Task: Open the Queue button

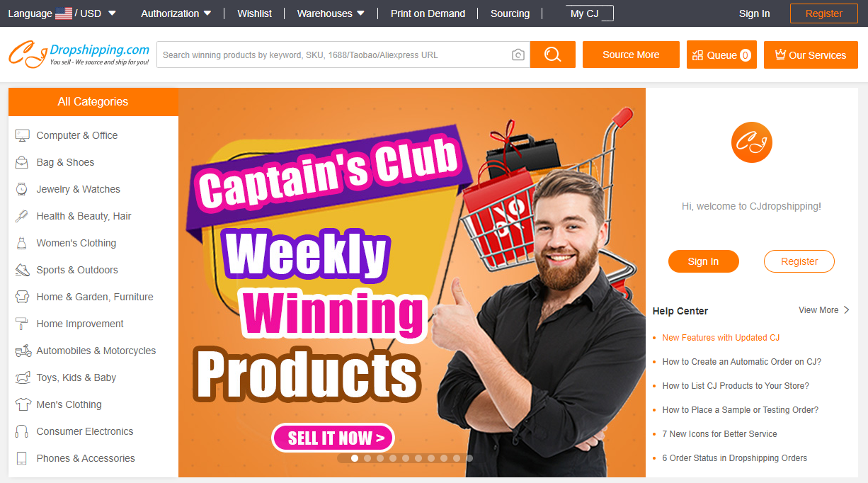Action: coord(721,55)
